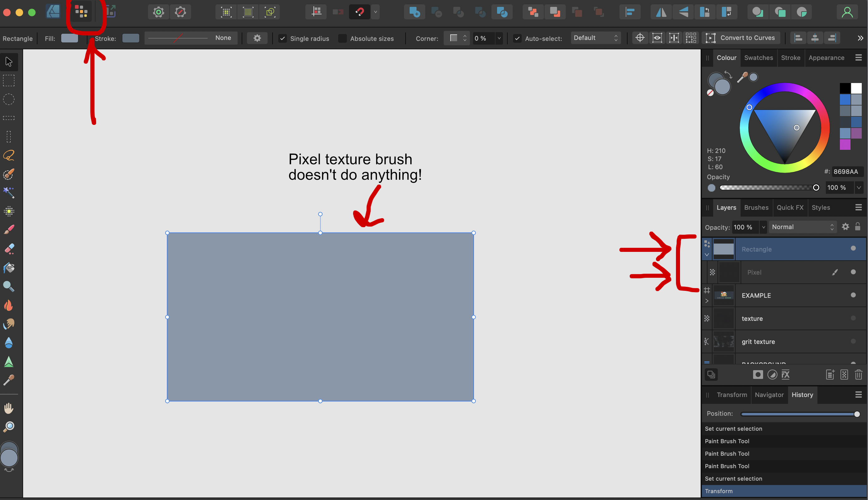Select the Smudge Brush tool
Viewport: 868px width, 500px height.
(x=9, y=323)
